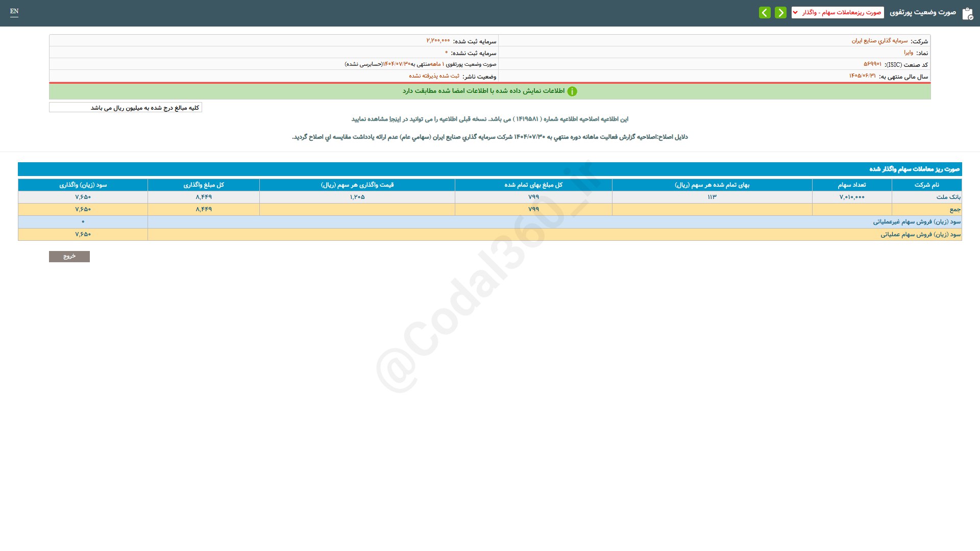
Task: Go to next sheet with right chevron
Action: click(780, 13)
